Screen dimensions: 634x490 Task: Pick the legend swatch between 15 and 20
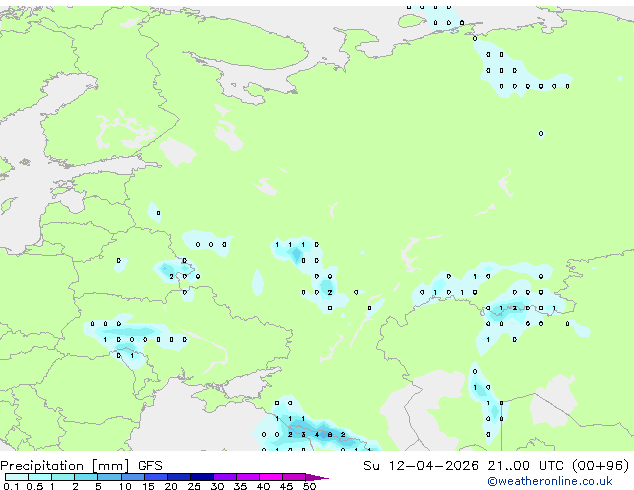pyautogui.click(x=156, y=477)
